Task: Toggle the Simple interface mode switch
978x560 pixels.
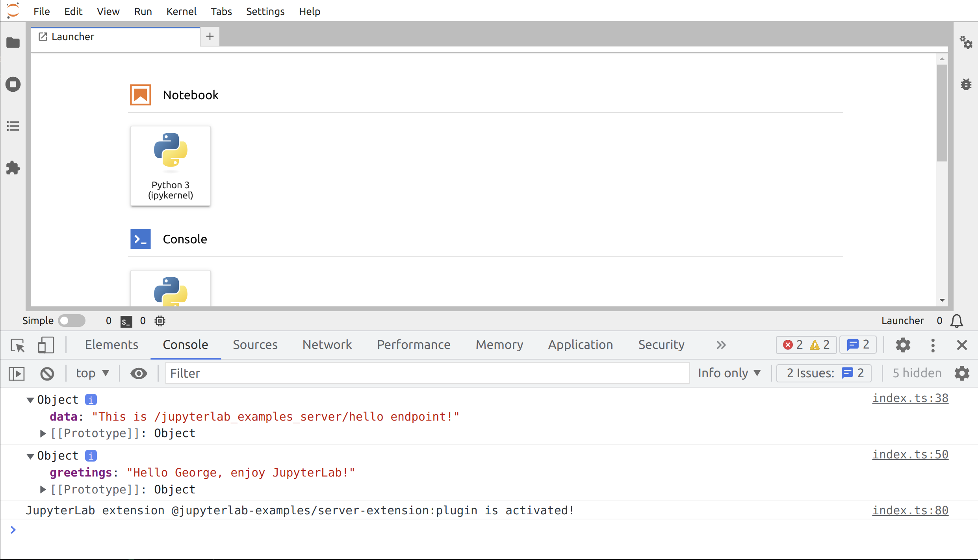Action: click(71, 321)
